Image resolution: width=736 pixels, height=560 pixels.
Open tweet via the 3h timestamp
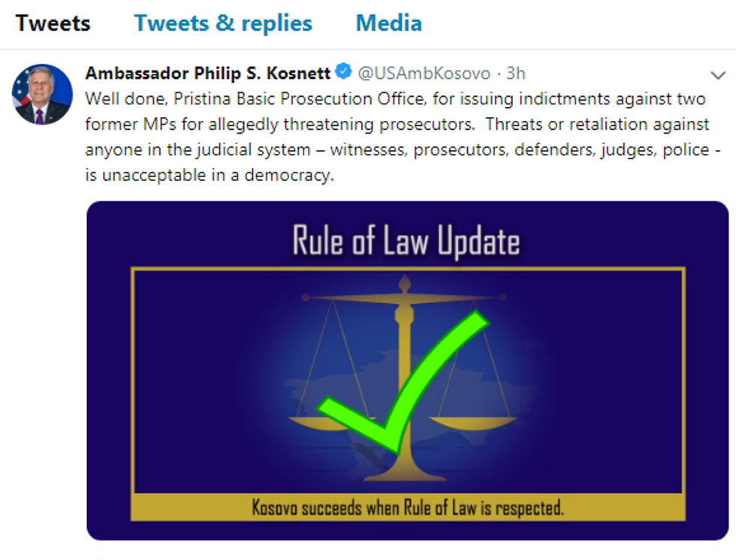point(516,73)
